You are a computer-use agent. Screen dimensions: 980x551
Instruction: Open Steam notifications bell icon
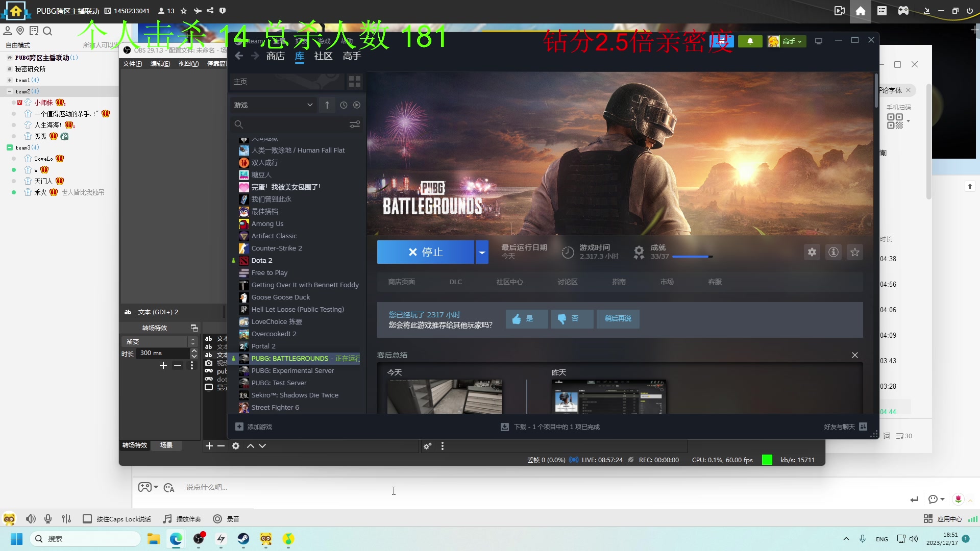click(750, 41)
